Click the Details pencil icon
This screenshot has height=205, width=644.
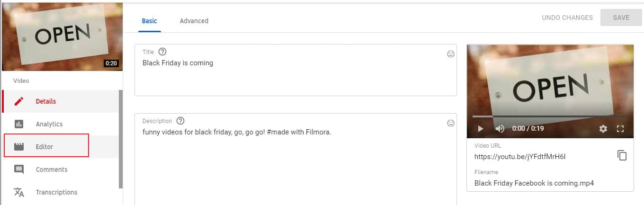coord(19,101)
